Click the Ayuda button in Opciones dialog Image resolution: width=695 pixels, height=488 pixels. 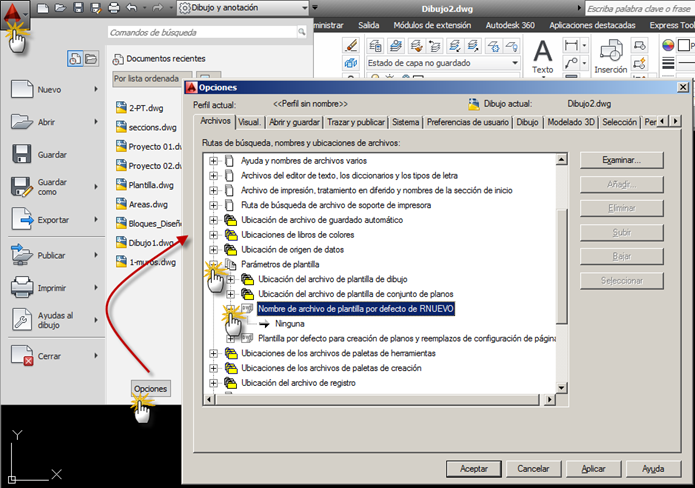pyautogui.click(x=653, y=468)
